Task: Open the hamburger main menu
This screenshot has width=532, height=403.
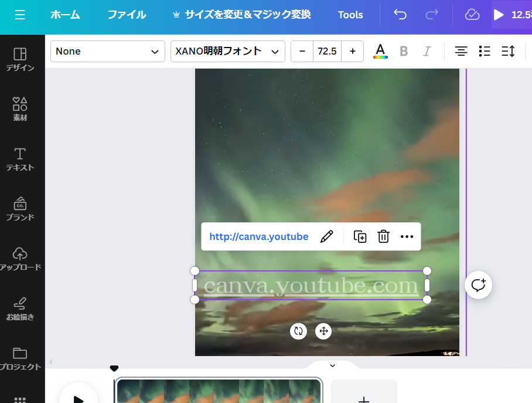Action: 20,15
